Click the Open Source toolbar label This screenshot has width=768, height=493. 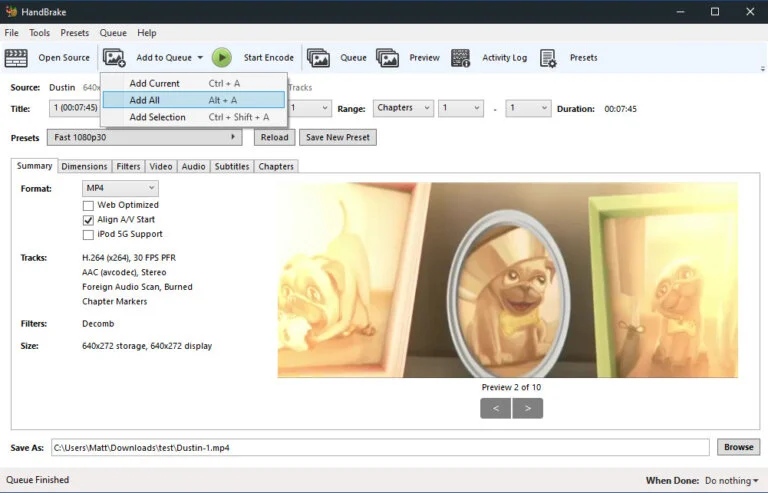64,58
